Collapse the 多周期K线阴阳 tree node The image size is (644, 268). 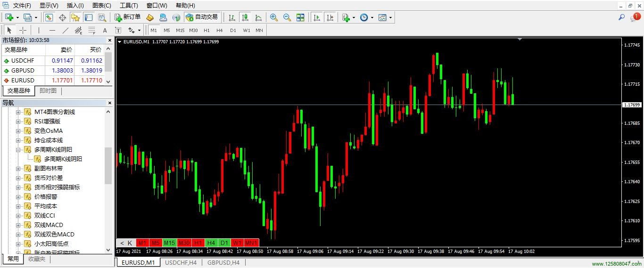click(x=18, y=149)
